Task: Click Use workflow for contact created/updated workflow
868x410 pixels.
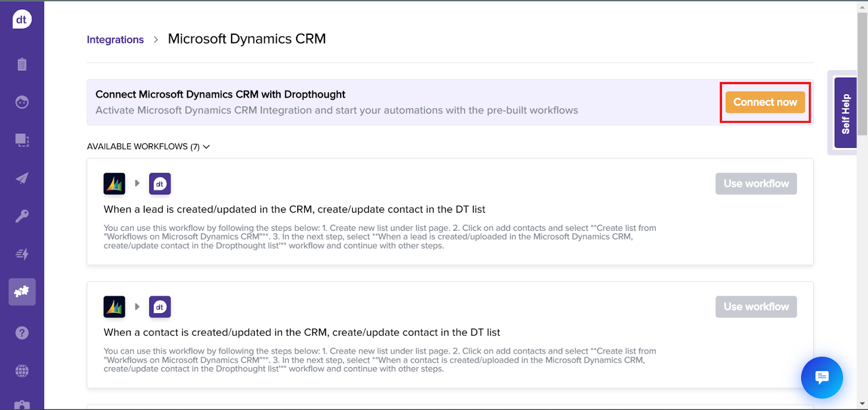Action: (x=756, y=307)
